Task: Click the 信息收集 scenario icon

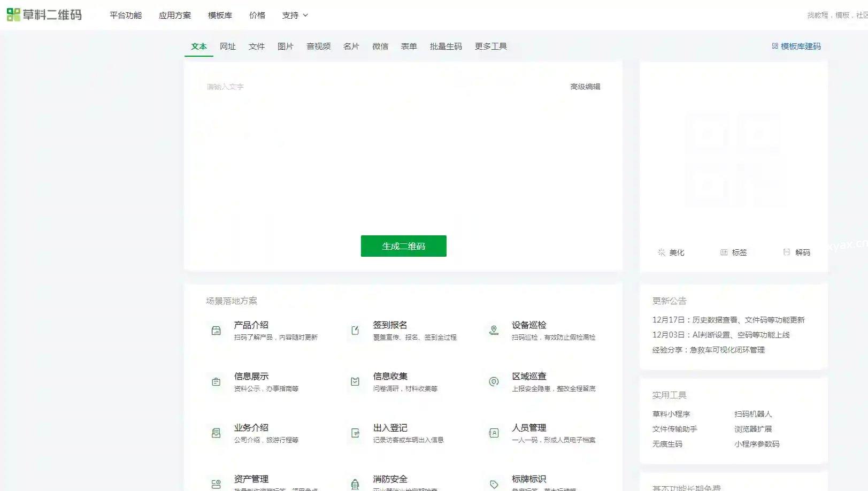Action: 355,382
